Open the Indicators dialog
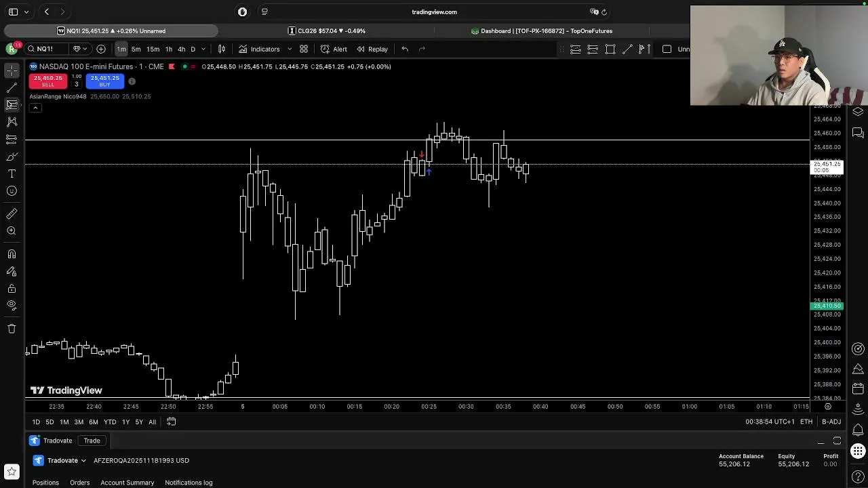 coord(259,49)
